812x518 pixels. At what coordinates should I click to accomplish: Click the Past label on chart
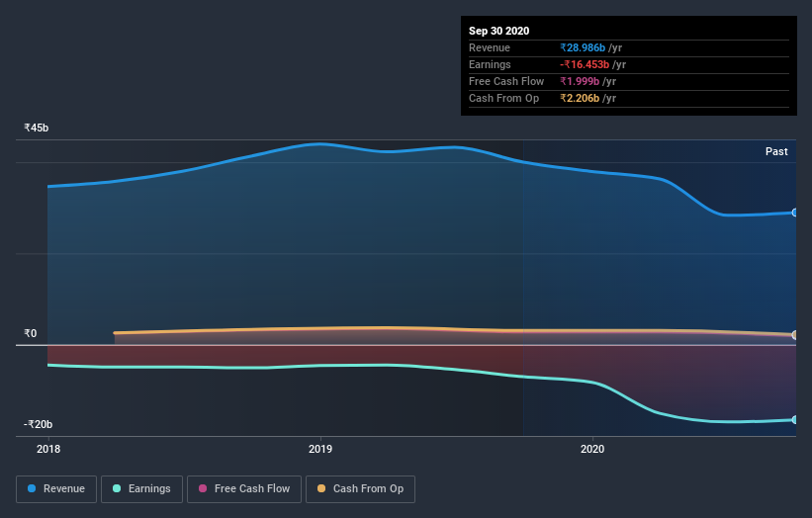click(x=776, y=151)
